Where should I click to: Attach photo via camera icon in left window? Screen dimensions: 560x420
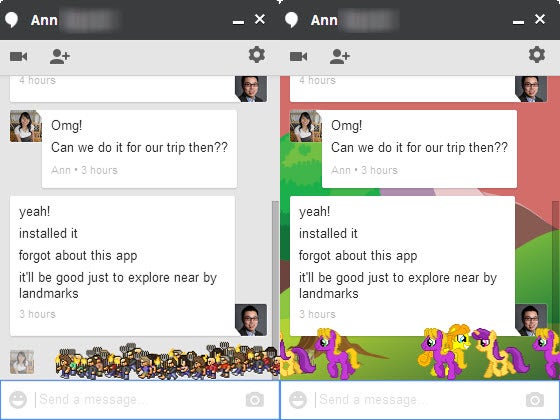pyautogui.click(x=255, y=400)
